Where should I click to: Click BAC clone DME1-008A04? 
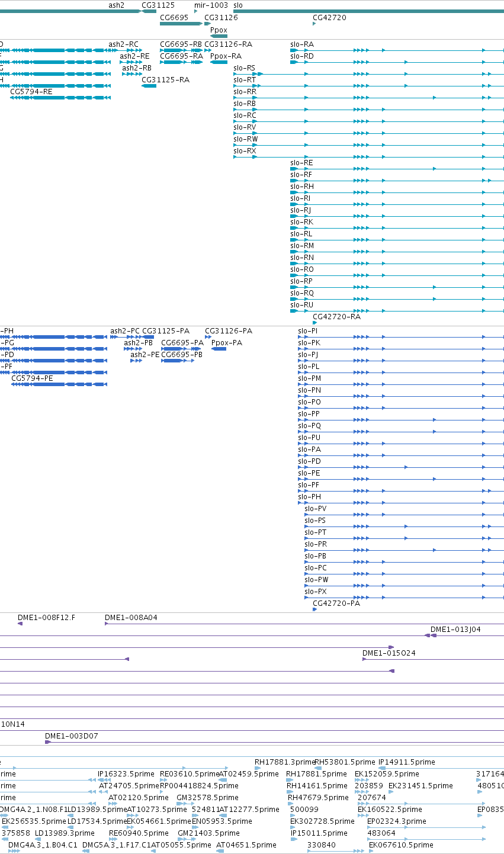(131, 618)
